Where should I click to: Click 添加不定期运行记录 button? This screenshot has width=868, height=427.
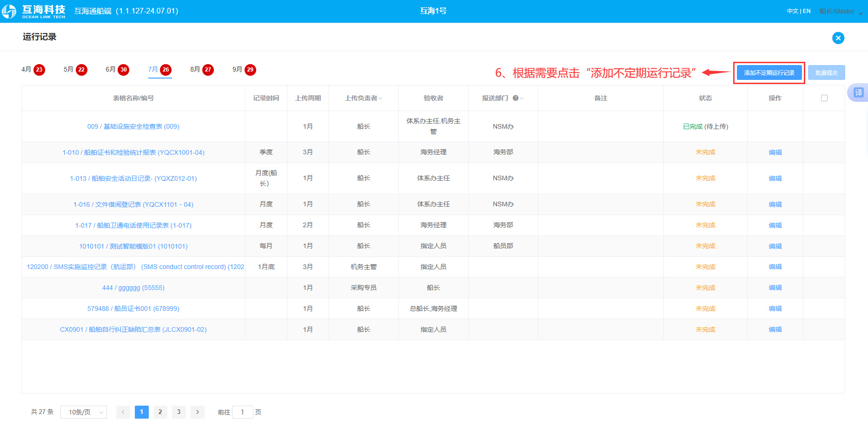(x=769, y=73)
